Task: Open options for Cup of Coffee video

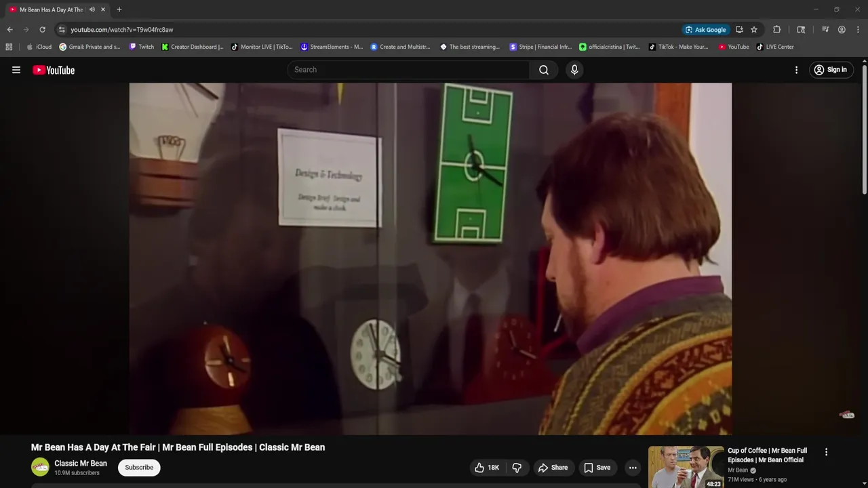Action: (x=826, y=452)
